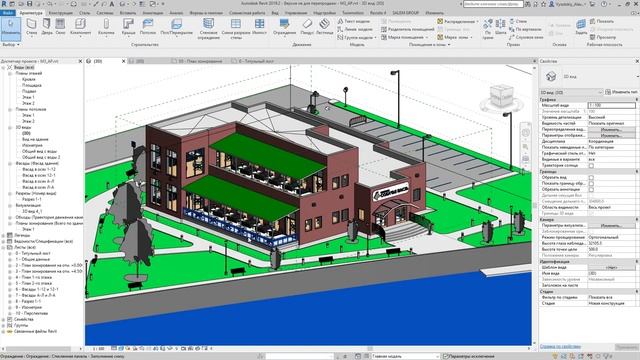The width and height of the screenshot is (640, 360).
Task: Select the Изометрия 3D view in browser
Action: pyautogui.click(x=32, y=145)
